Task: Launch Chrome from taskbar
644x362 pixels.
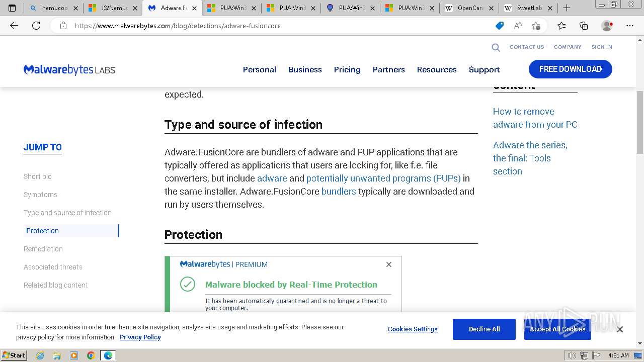Action: point(91,355)
